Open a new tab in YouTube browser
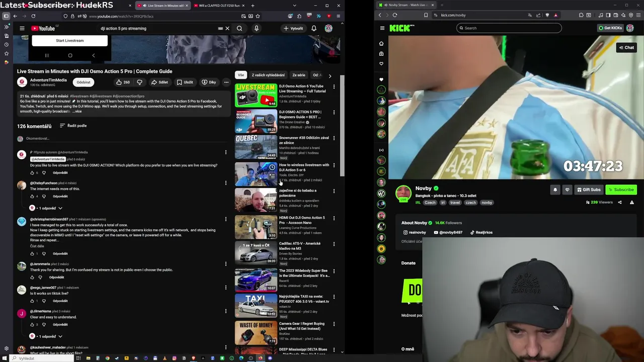The image size is (644, 362). pos(253,6)
